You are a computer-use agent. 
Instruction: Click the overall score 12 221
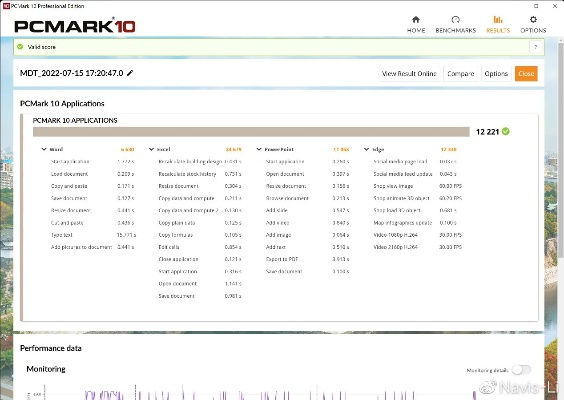coord(487,132)
